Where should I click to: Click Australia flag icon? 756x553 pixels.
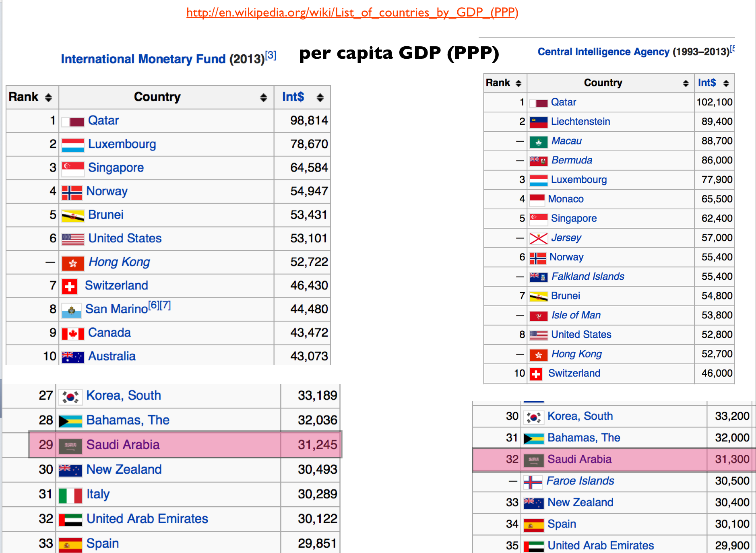(x=73, y=357)
